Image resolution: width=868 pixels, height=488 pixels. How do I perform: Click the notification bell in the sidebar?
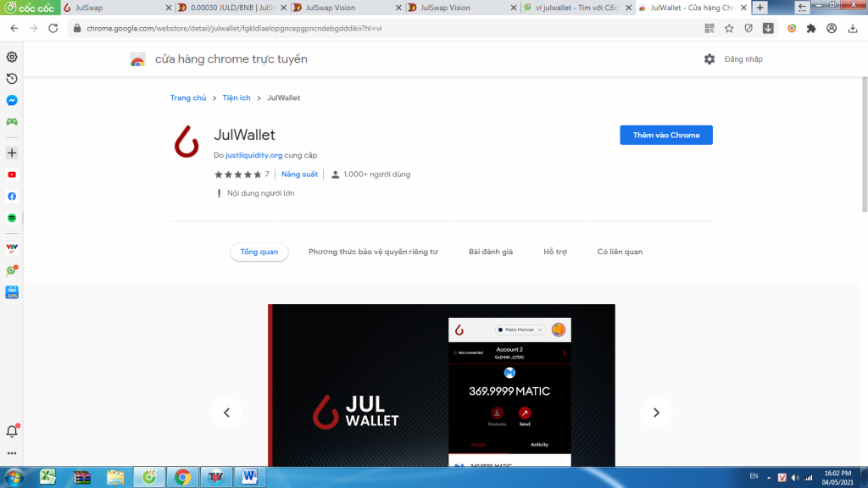12,431
